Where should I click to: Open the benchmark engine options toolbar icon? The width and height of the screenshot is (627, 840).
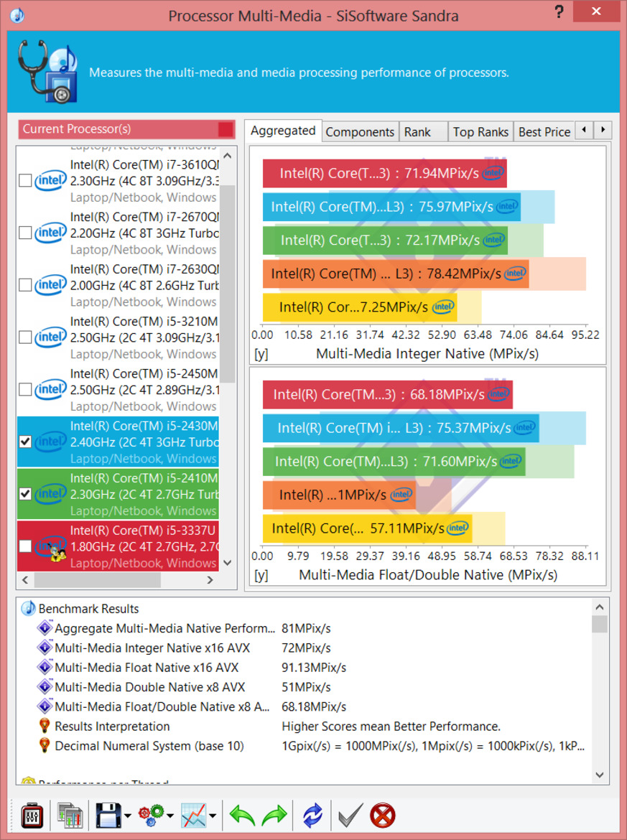32,816
